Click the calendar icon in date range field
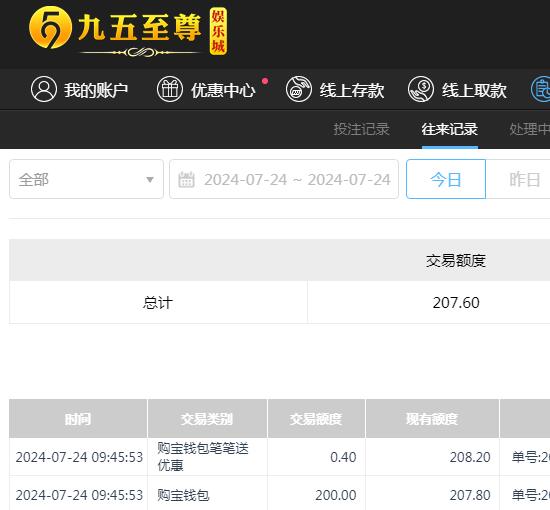 click(186, 180)
